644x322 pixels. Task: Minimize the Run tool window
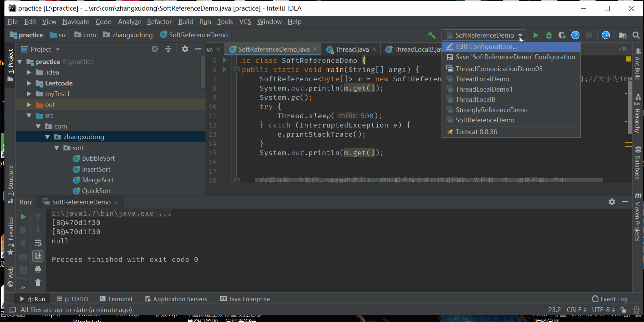625,202
